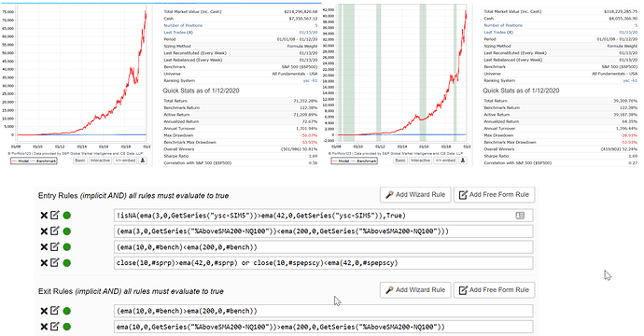Click Add Wizard Rule for Entry Rules
The width and height of the screenshot is (644, 336).
[415, 195]
